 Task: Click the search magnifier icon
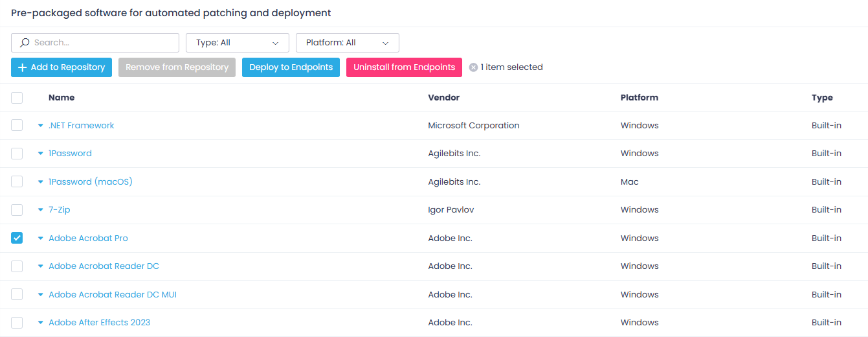25,43
